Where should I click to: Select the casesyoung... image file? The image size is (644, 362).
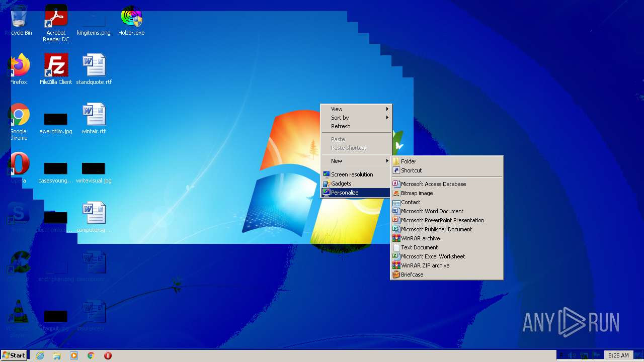click(x=56, y=171)
